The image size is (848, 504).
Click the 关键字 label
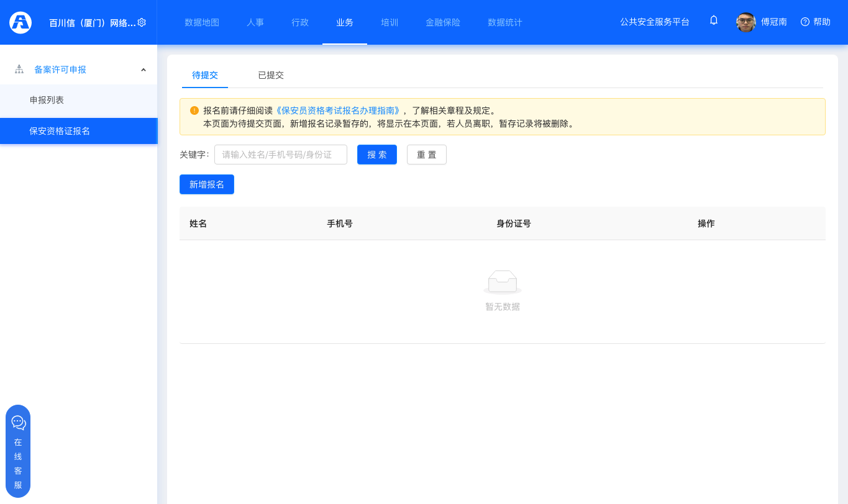coord(194,155)
